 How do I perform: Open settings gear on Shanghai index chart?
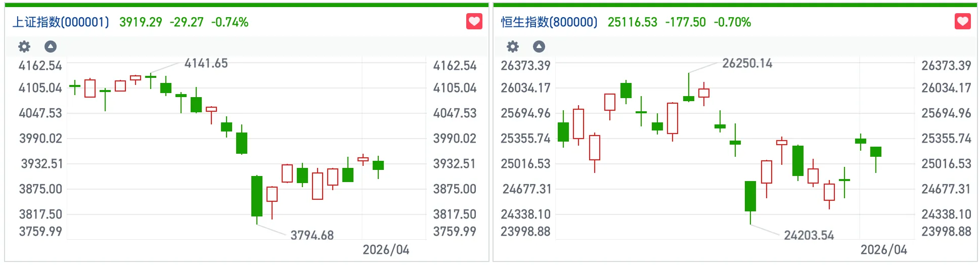click(24, 47)
